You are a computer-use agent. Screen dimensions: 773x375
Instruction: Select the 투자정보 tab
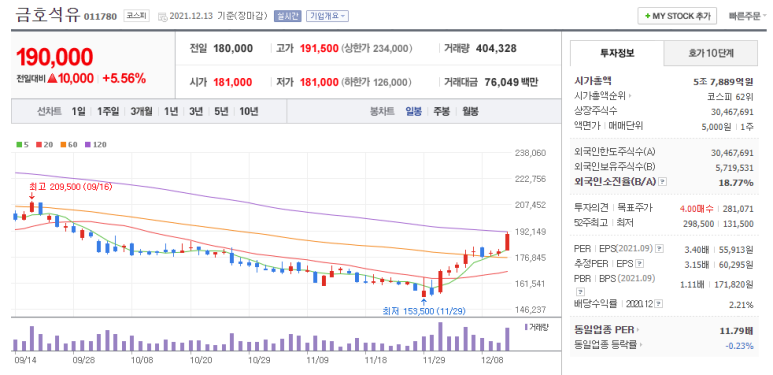tap(617, 53)
